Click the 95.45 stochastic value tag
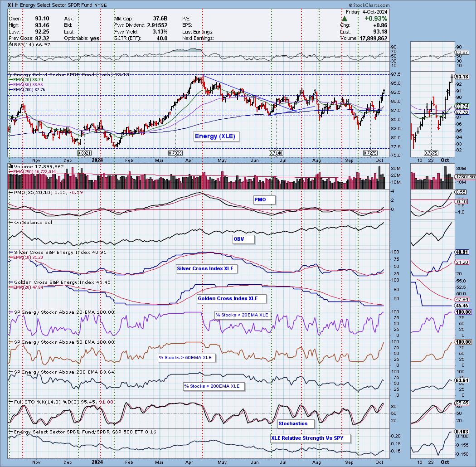This screenshot has height=467, width=476. point(462,403)
